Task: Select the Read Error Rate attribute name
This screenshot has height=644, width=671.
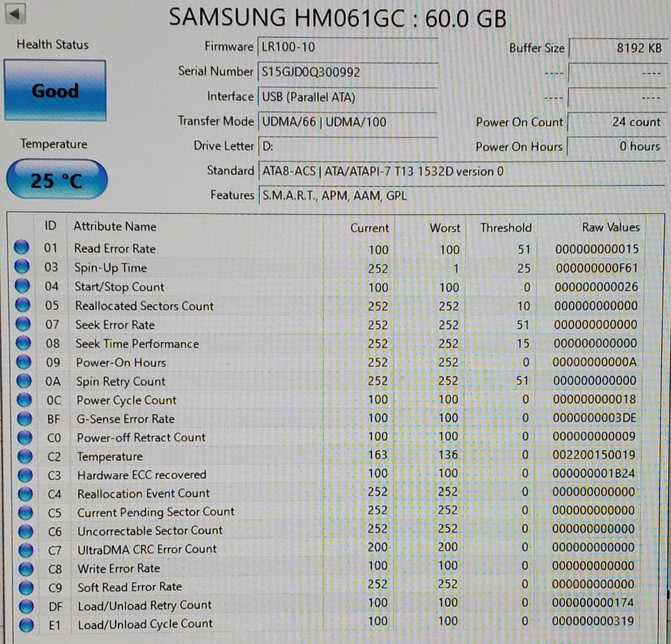Action: tap(115, 248)
